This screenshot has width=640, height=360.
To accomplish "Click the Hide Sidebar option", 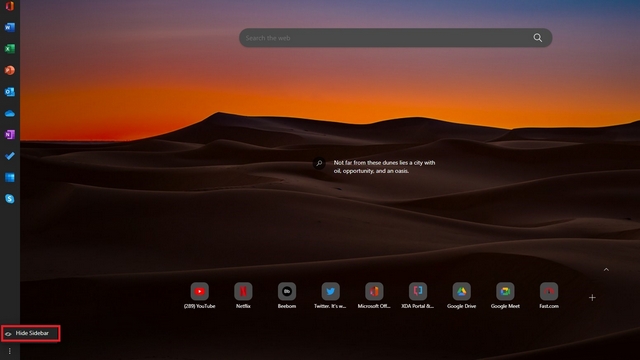I will 31,333.
